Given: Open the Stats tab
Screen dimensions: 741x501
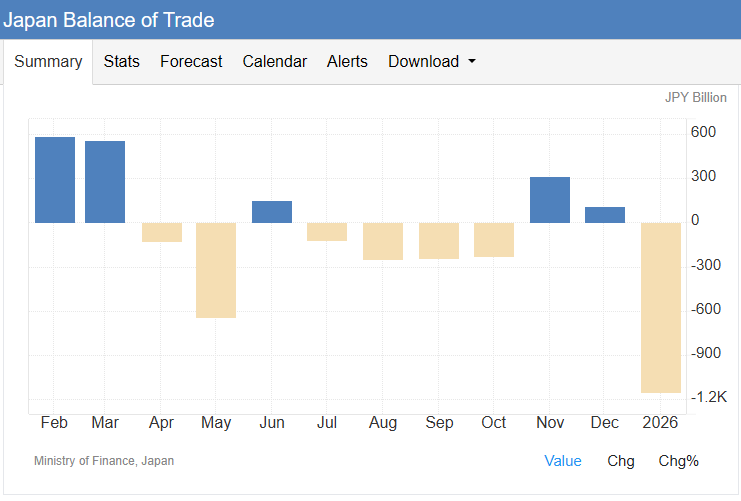Looking at the screenshot, I should coord(121,62).
